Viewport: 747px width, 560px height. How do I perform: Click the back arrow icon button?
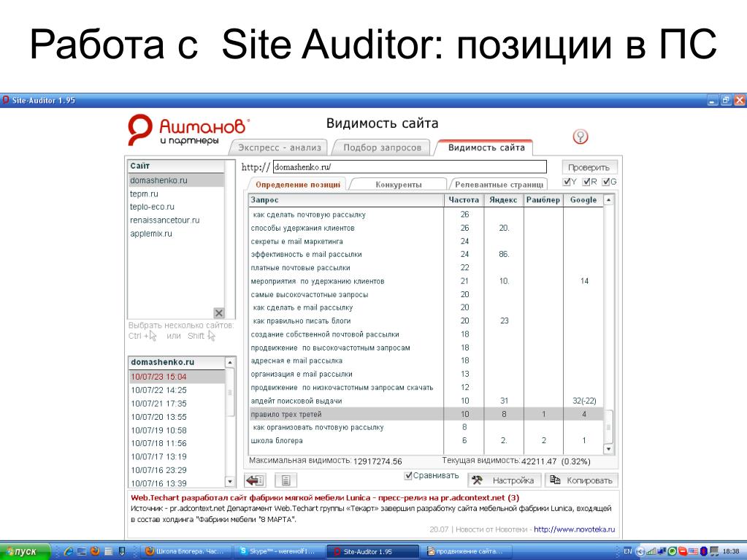255,480
